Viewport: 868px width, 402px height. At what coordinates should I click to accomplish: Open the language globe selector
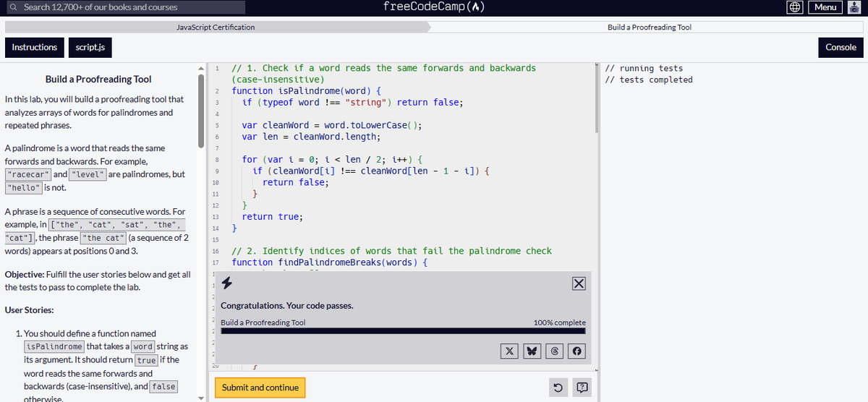(796, 7)
